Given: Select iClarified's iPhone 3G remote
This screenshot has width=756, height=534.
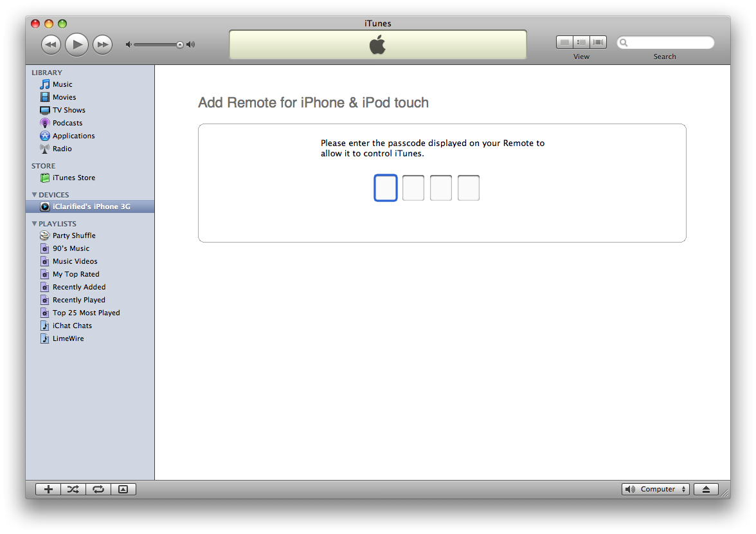Looking at the screenshot, I should coord(90,207).
